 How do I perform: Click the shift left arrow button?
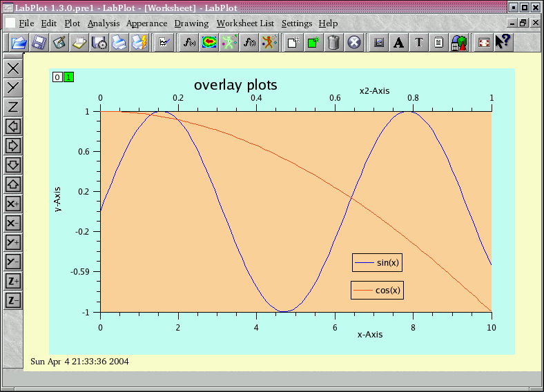13,126
